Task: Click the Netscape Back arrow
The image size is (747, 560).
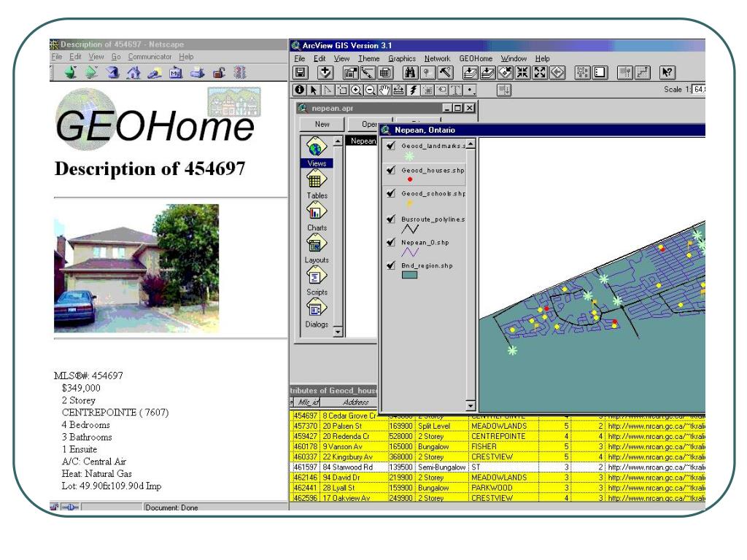Action: [x=71, y=72]
